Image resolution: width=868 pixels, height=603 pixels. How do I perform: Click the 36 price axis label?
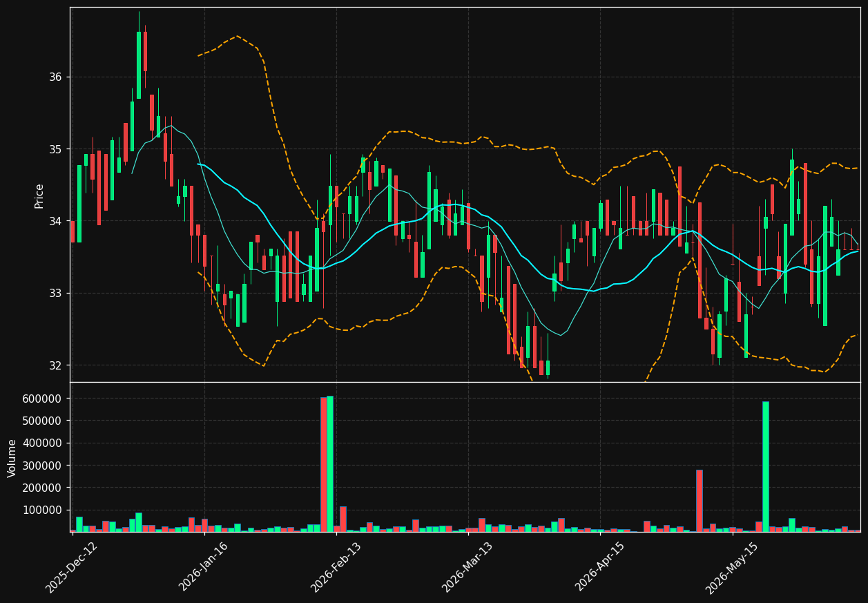(54, 77)
